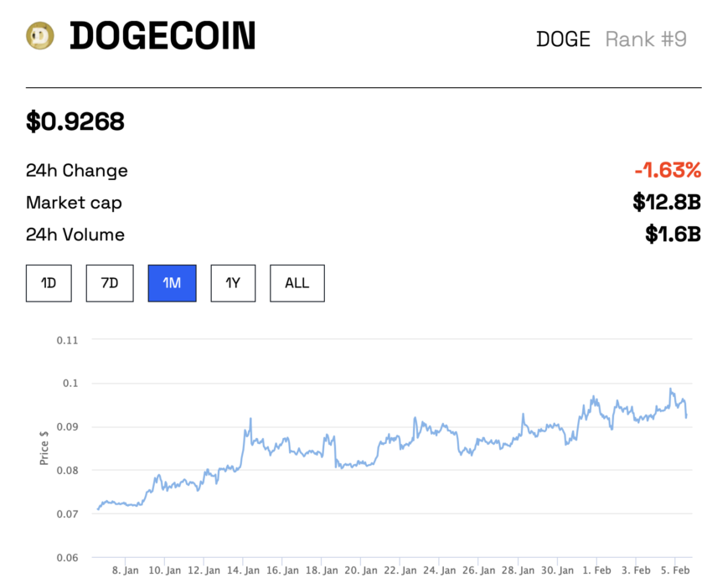The image size is (712, 588).
Task: Click the 1. Feb axis marker
Action: (x=596, y=570)
